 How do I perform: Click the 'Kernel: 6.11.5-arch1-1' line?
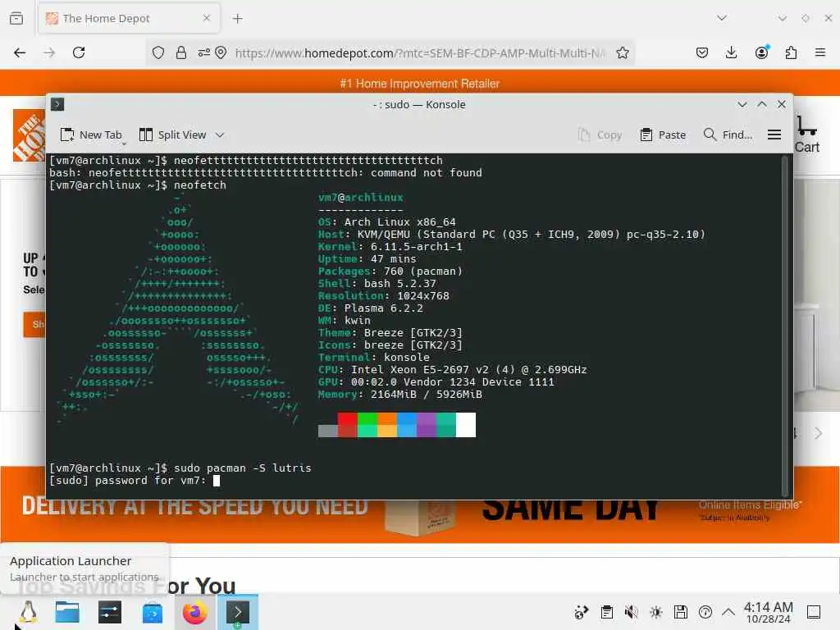[390, 246]
